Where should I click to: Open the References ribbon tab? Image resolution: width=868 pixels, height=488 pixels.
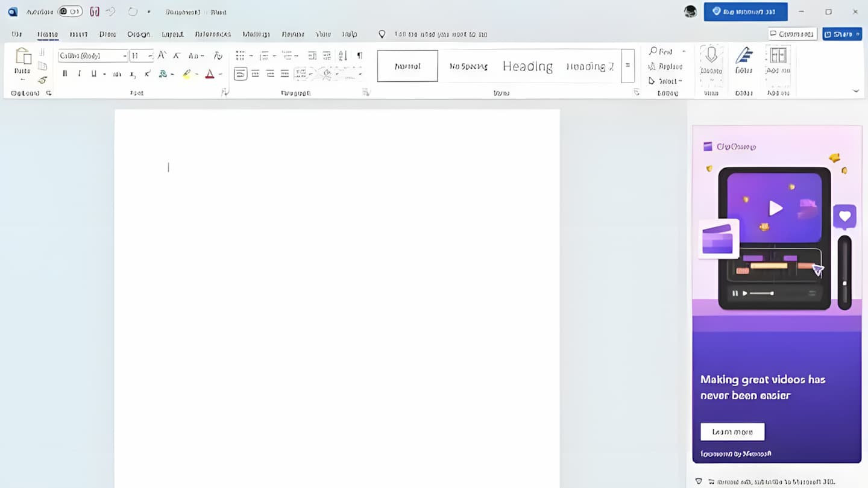point(212,34)
